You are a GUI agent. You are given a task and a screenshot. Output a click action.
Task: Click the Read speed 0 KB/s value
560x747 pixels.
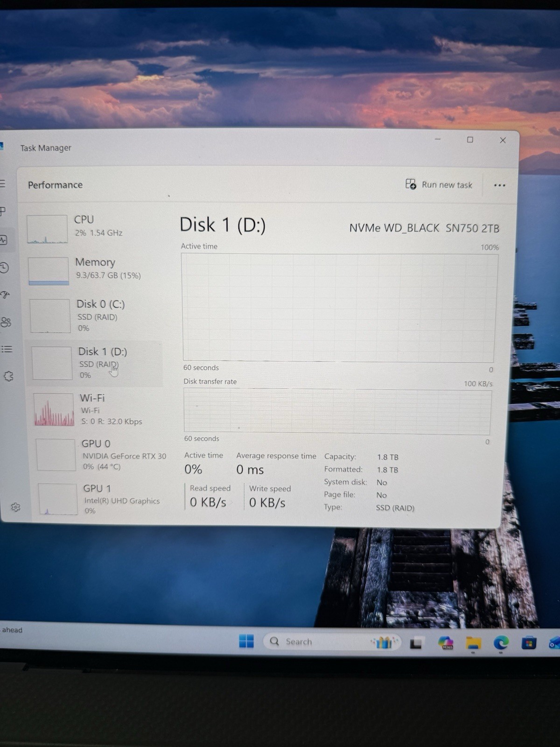208,502
